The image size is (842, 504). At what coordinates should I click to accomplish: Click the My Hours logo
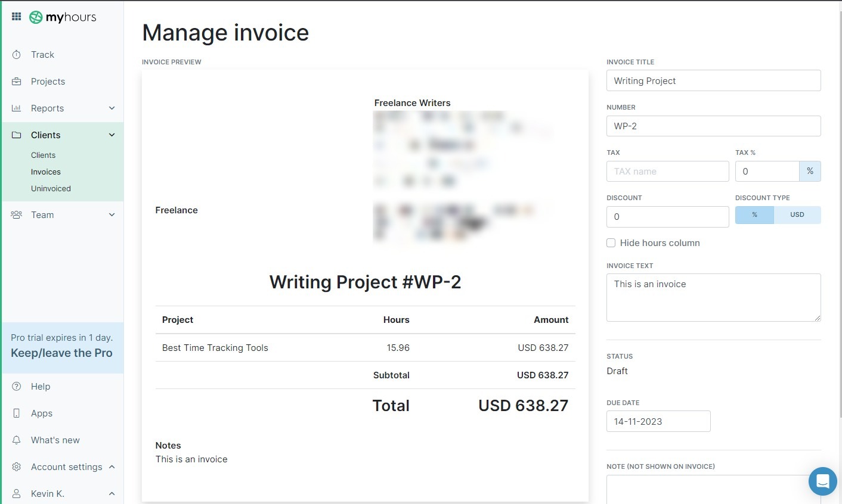(x=63, y=17)
